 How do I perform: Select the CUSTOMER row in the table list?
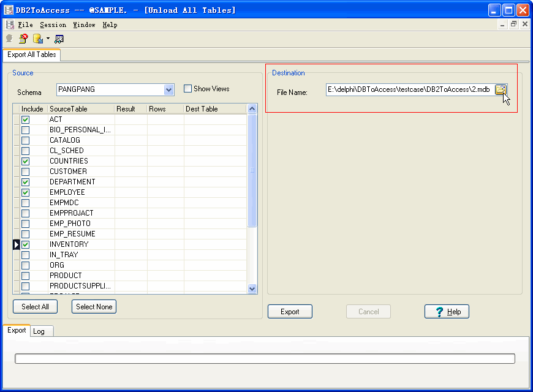[x=130, y=171]
